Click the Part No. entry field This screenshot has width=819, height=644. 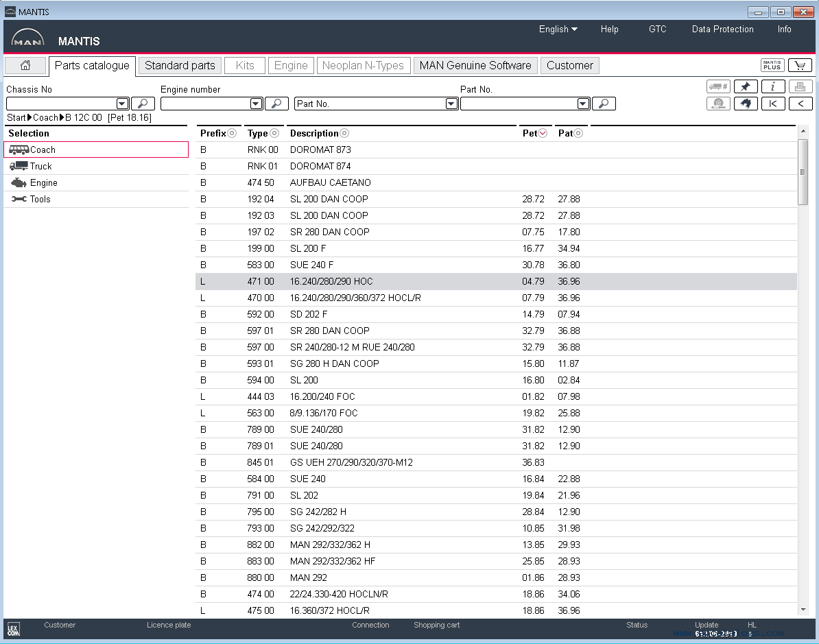click(519, 104)
